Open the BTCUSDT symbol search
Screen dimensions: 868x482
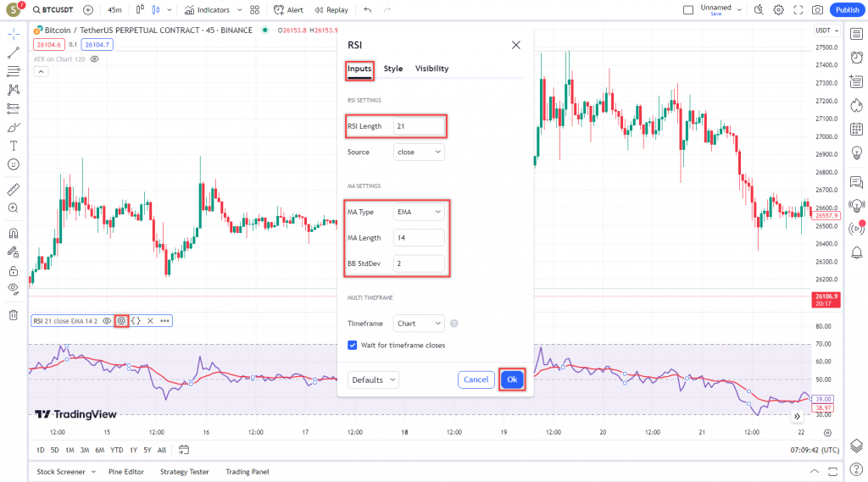pyautogui.click(x=53, y=10)
